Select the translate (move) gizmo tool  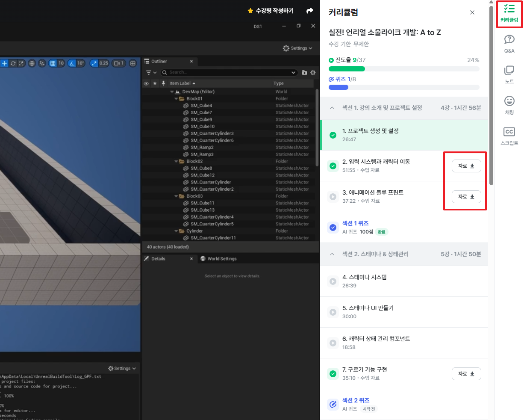[4, 63]
